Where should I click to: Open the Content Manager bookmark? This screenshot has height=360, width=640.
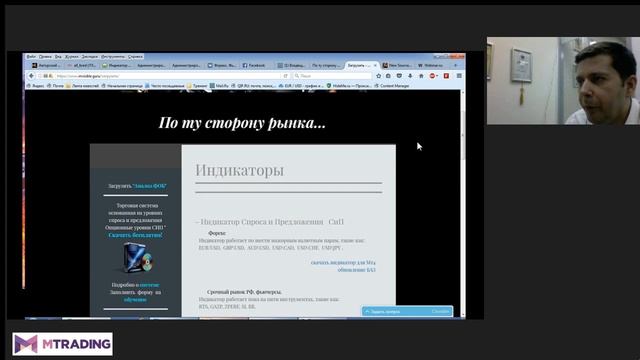coord(392,86)
